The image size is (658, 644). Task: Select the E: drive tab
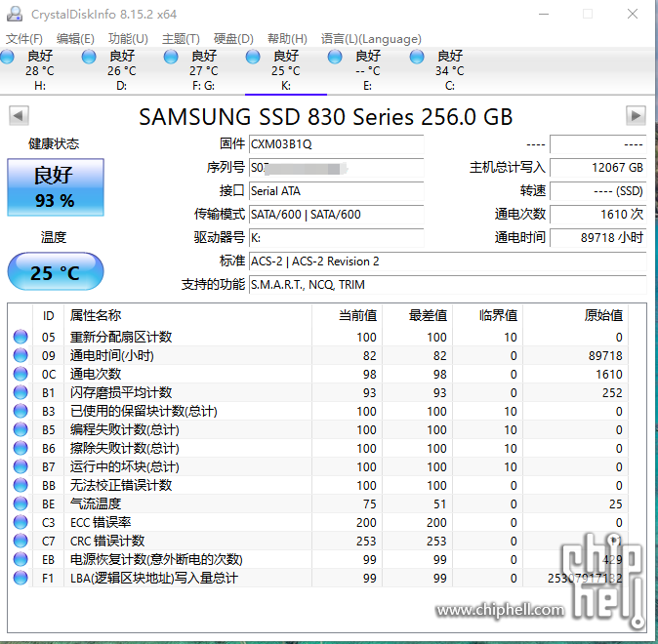[368, 70]
